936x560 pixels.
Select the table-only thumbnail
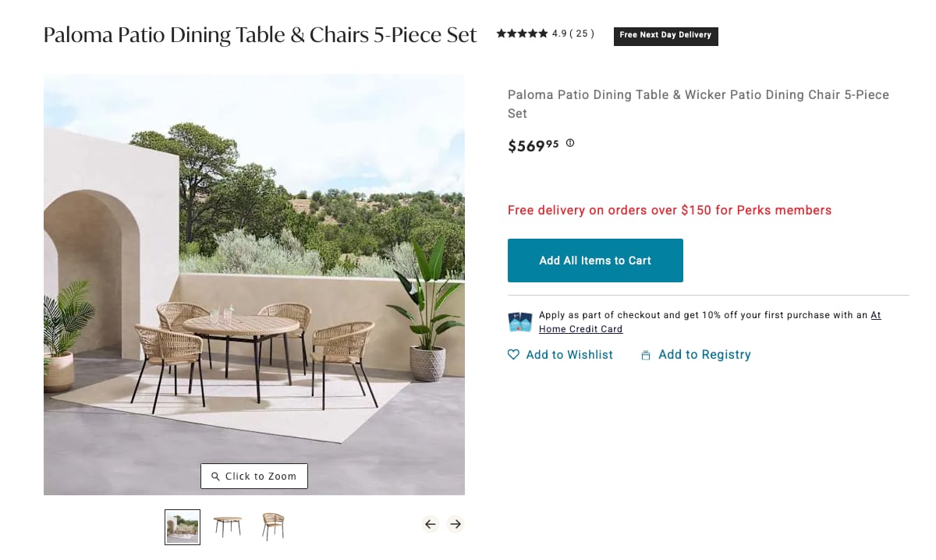point(227,526)
